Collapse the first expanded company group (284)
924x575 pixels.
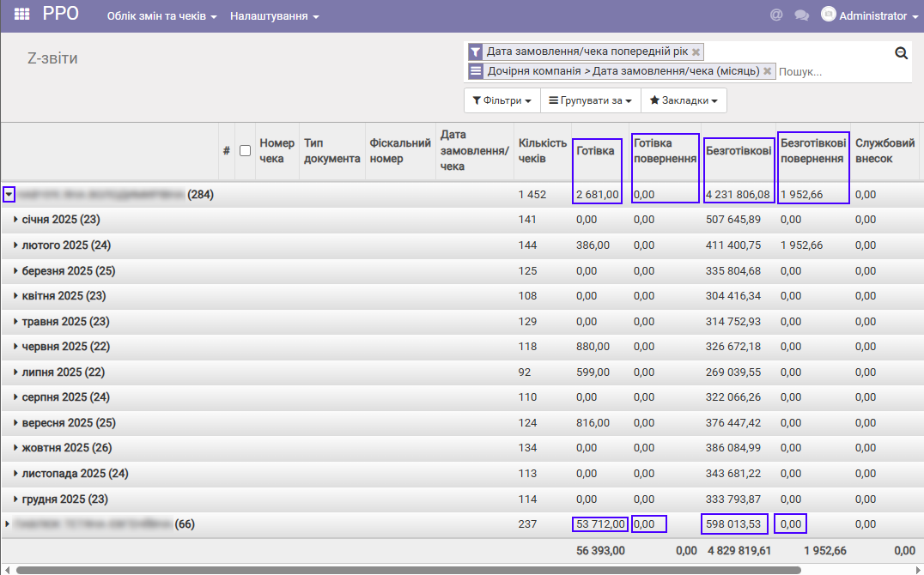[x=9, y=195]
